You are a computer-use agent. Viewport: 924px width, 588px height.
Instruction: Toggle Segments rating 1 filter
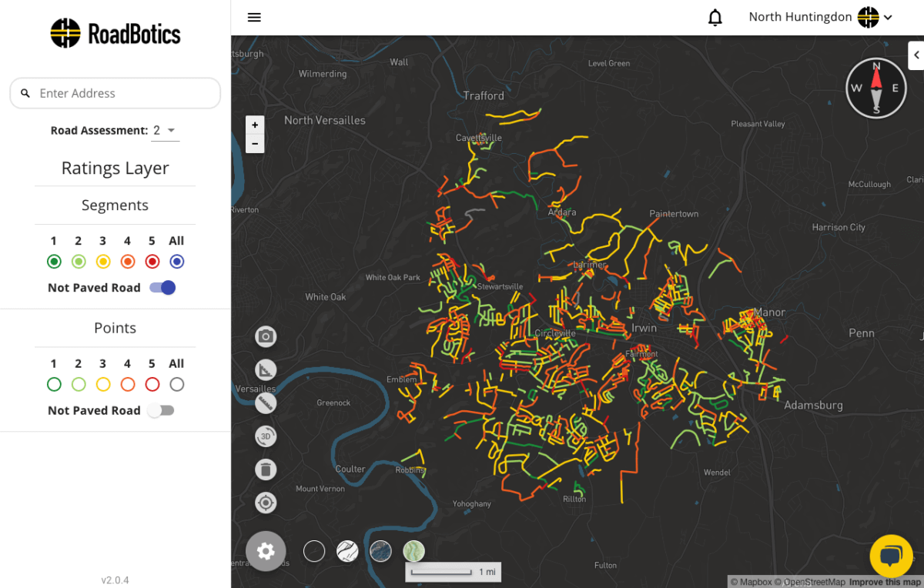click(x=54, y=262)
